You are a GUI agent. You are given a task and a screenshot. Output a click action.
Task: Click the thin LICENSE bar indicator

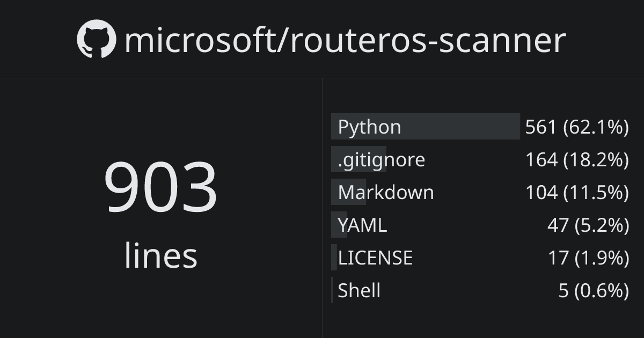pyautogui.click(x=334, y=258)
